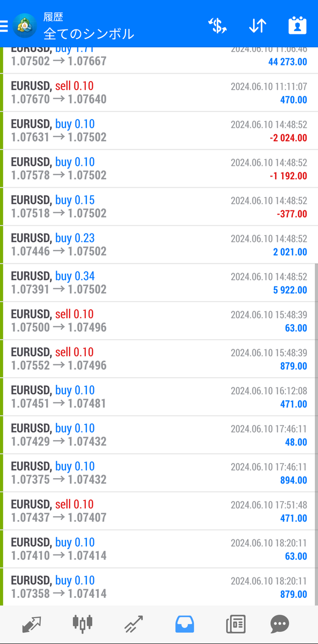Screen dimensions: 318x644
Task: Open the symbol filter dollar icon
Action: [217, 25]
